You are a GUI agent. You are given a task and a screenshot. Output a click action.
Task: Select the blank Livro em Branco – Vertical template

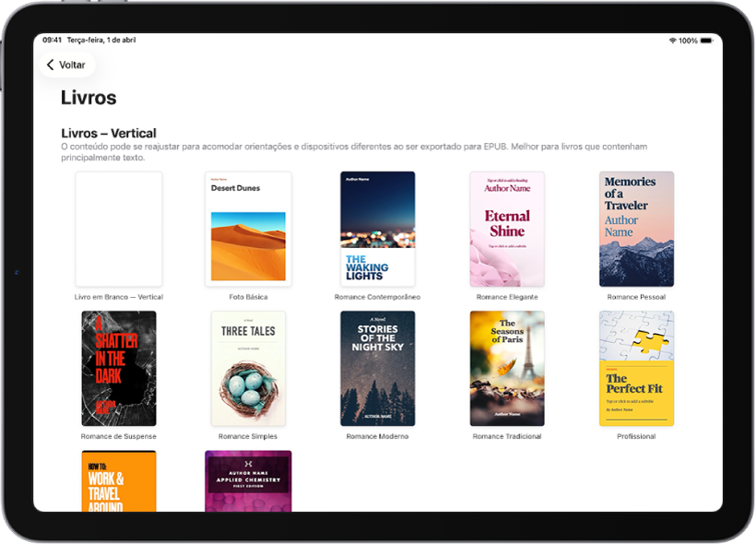(x=119, y=229)
